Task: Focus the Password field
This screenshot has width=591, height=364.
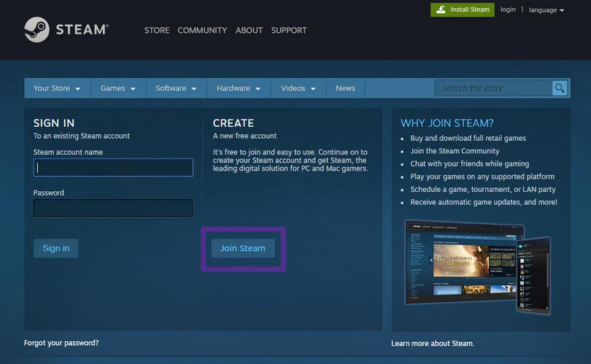Action: pos(113,208)
